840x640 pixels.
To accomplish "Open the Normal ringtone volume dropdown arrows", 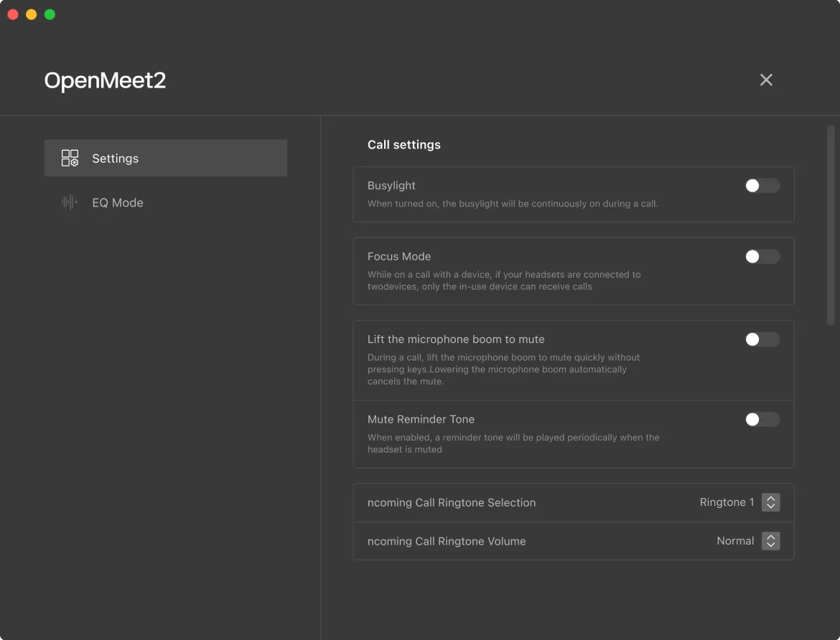I will (771, 541).
